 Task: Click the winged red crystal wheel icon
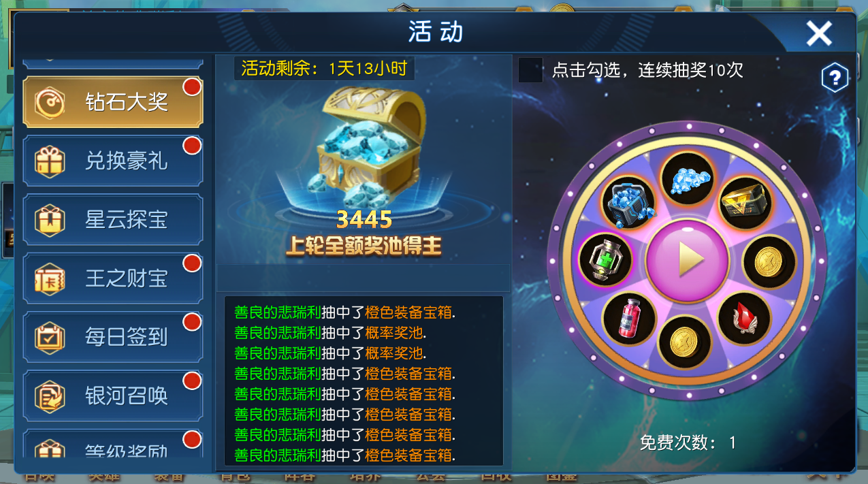pos(745,318)
